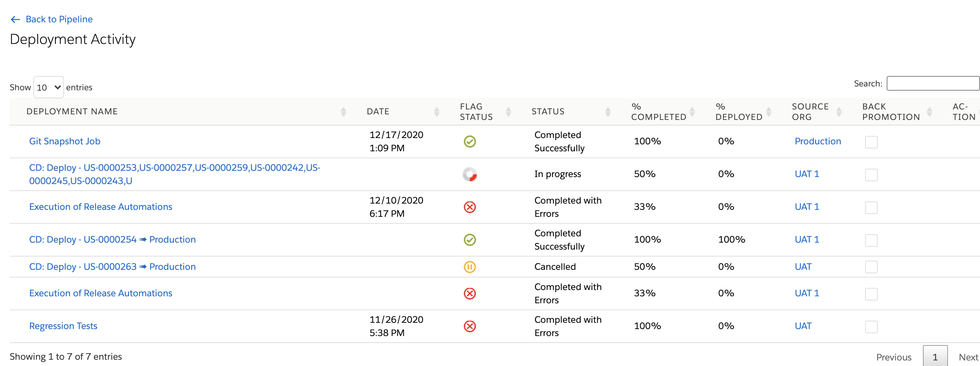Image resolution: width=980 pixels, height=366 pixels.
Task: Open the Show entries count dropdown
Action: point(48,87)
